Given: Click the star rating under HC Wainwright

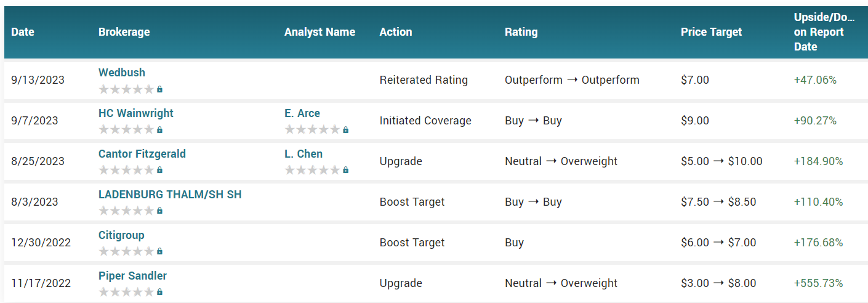Looking at the screenshot, I should tap(126, 130).
